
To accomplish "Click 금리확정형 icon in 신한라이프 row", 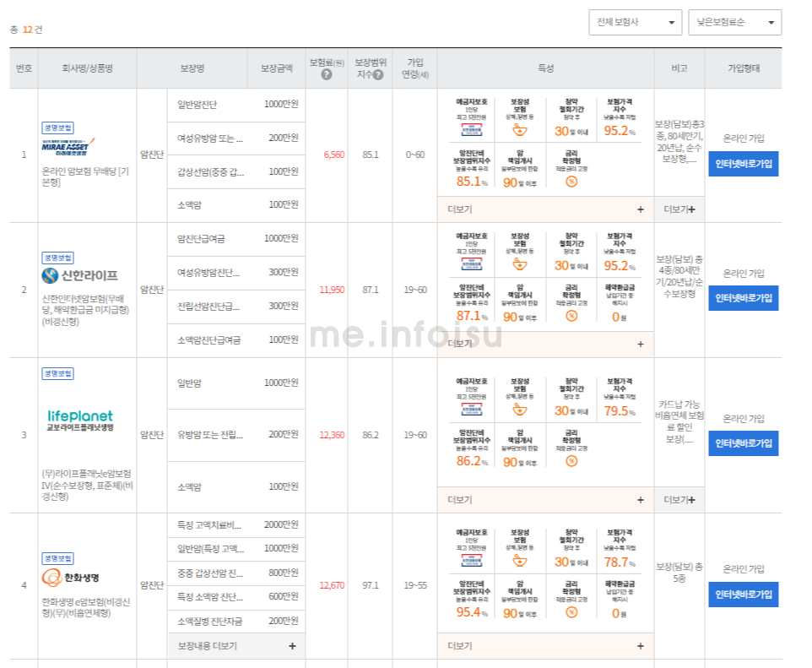I will pos(571,316).
